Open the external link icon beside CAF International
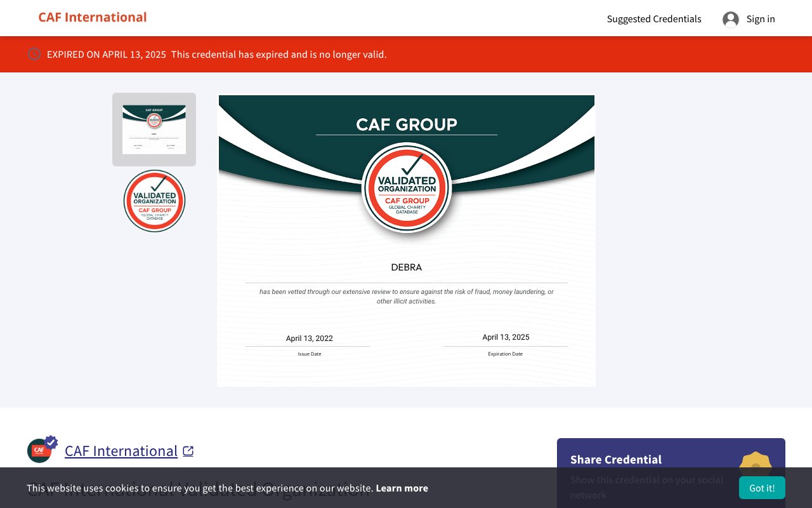 pyautogui.click(x=188, y=451)
